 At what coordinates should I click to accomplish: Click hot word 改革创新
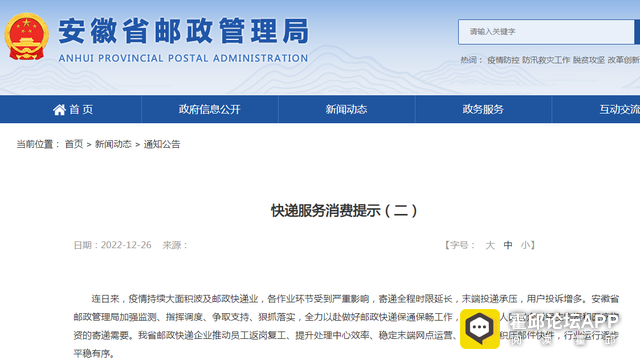(x=623, y=60)
